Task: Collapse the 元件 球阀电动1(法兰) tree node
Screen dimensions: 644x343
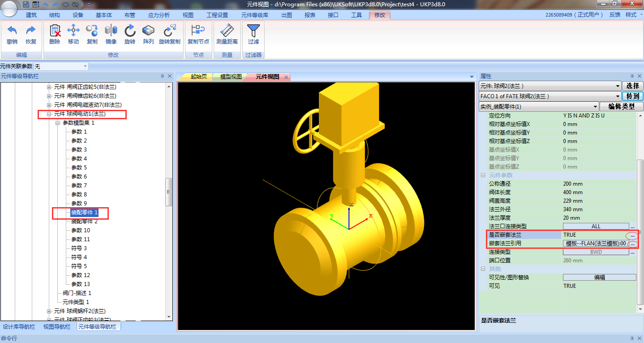Action: (x=49, y=114)
